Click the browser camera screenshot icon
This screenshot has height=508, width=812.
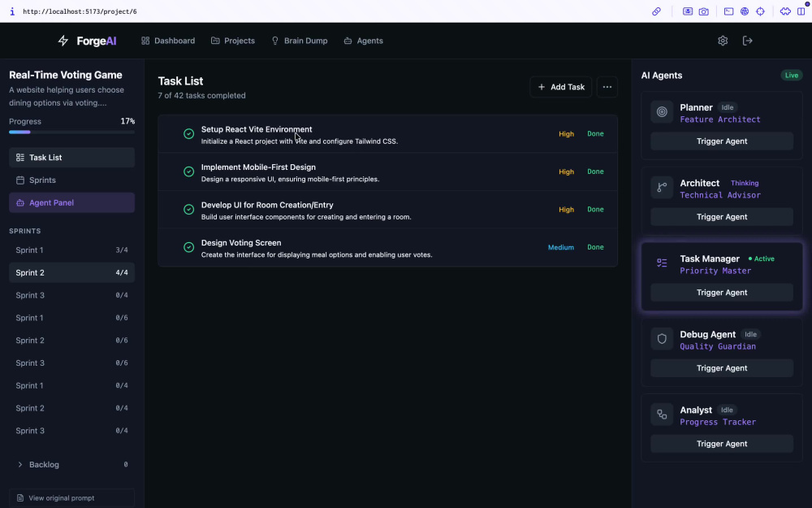pos(703,11)
